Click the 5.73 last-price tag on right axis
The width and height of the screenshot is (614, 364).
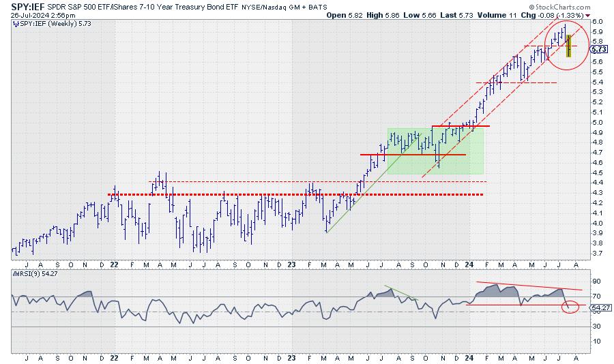pos(599,49)
